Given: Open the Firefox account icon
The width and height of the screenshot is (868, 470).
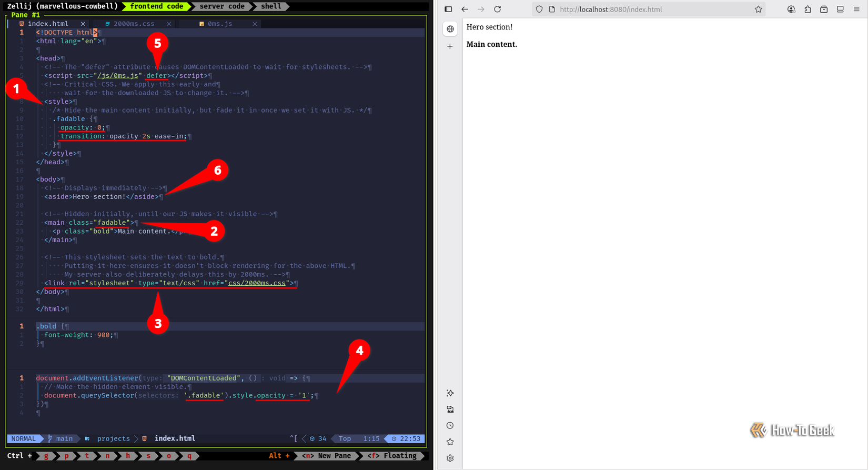Looking at the screenshot, I should (x=791, y=9).
